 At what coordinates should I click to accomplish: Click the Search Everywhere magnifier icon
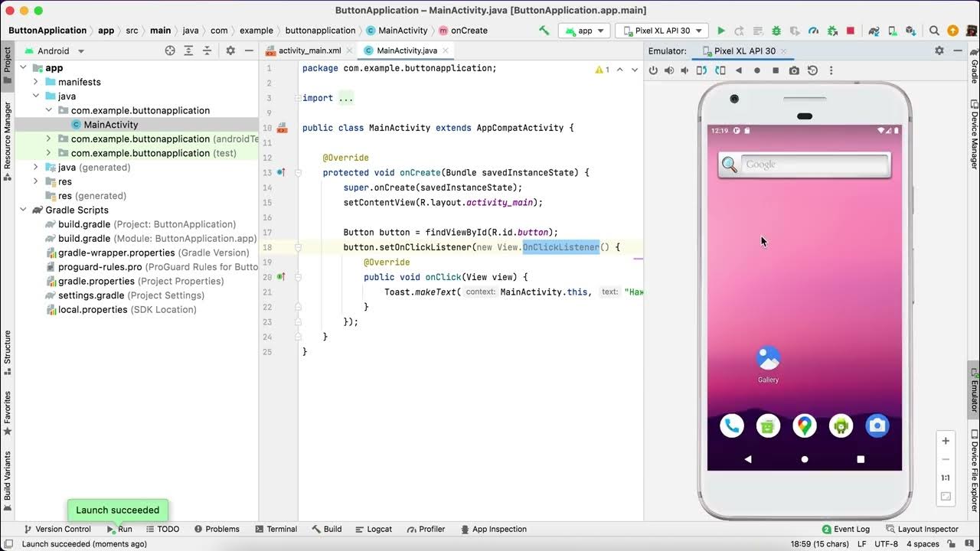point(934,31)
